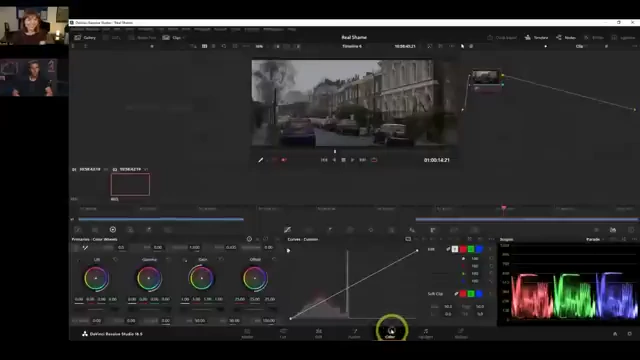Click the viewer timecode 01:00:14:21
Viewport: 640px width, 360px height.
[x=436, y=160]
